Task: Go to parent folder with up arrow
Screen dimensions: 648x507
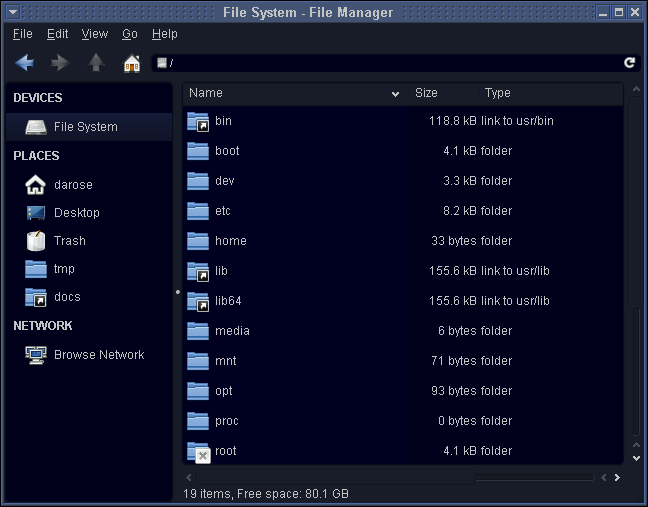Action: 96,63
